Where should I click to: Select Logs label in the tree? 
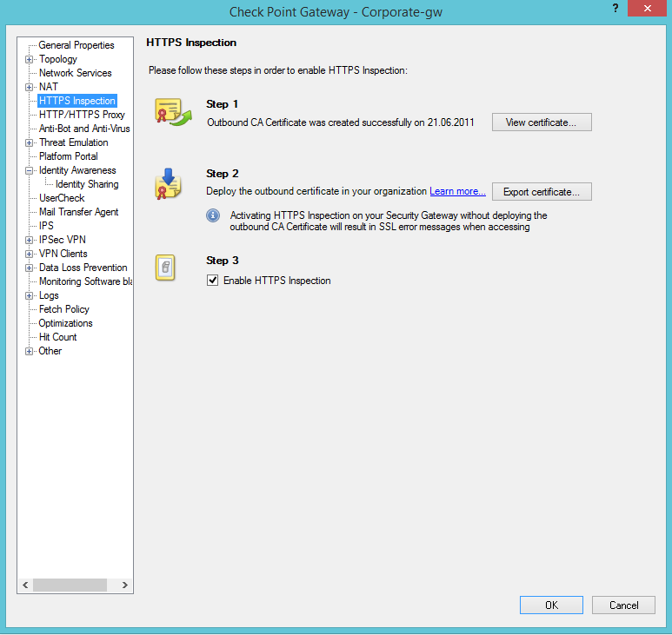click(x=49, y=295)
